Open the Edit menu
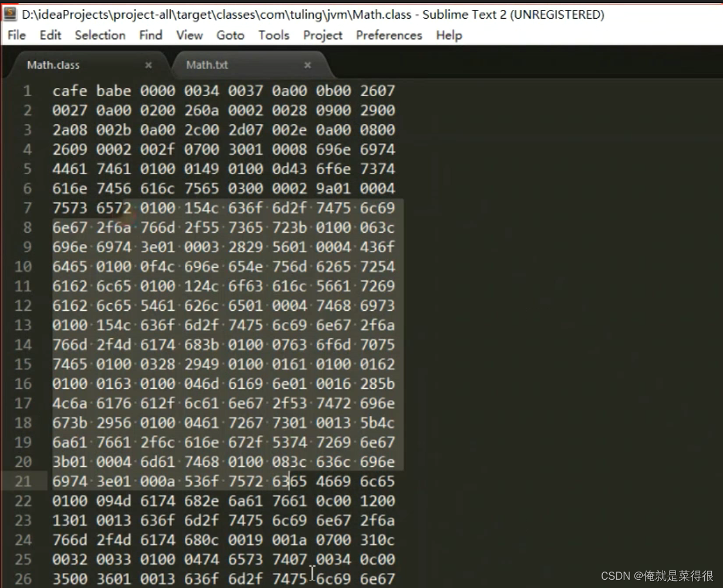This screenshot has width=723, height=588. coord(50,35)
